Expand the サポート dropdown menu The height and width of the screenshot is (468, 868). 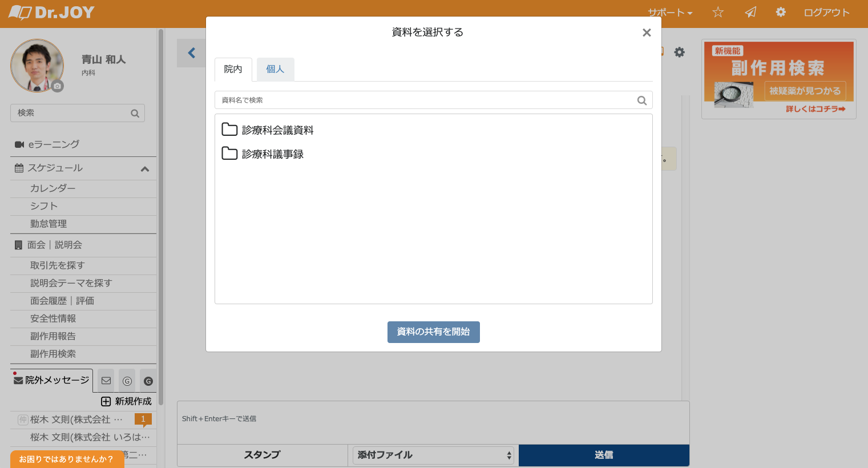669,13
